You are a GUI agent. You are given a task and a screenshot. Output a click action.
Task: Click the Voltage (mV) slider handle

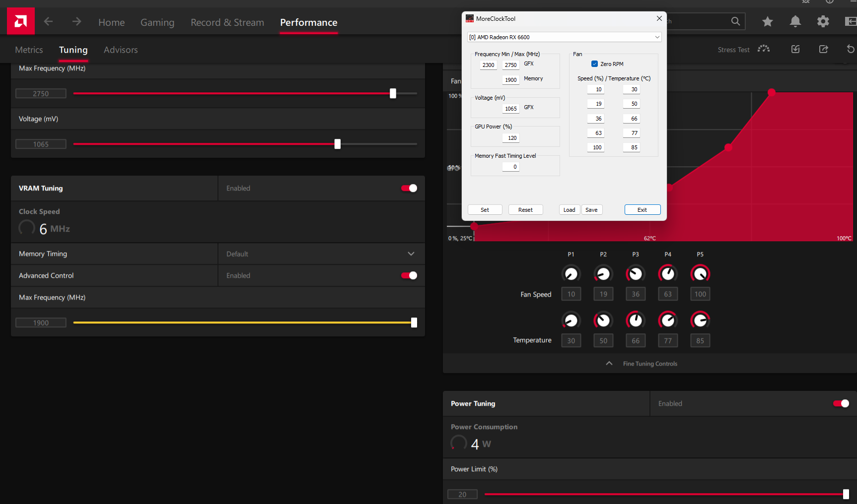point(338,144)
